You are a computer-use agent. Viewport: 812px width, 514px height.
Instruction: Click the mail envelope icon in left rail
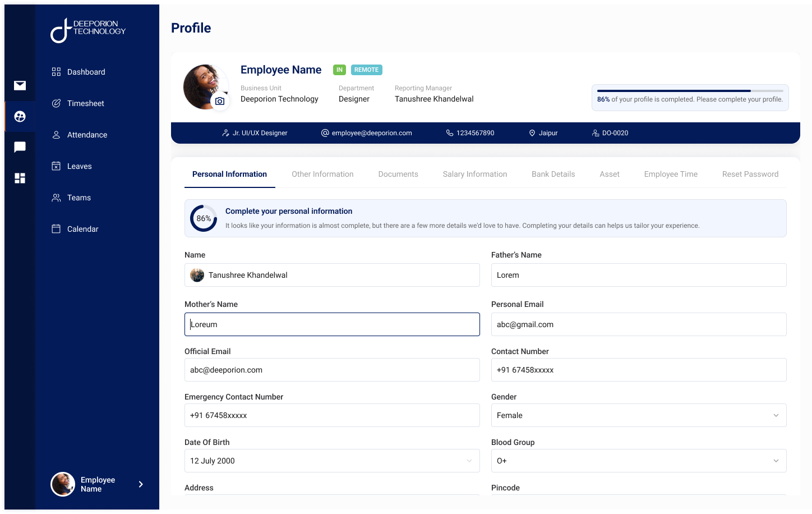point(20,85)
